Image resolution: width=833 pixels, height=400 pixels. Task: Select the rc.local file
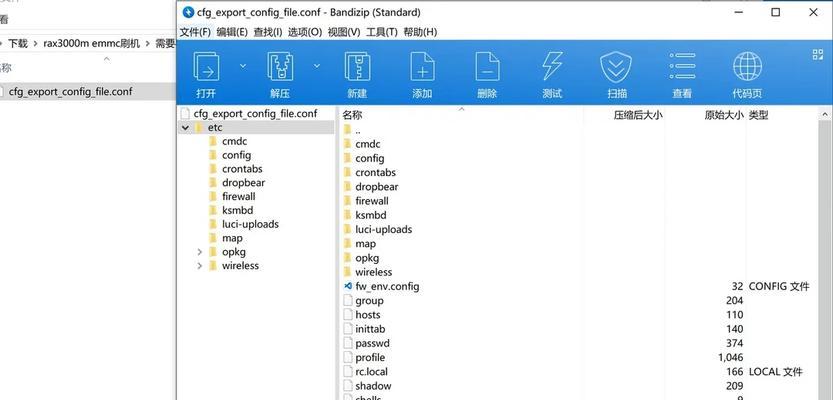click(371, 372)
